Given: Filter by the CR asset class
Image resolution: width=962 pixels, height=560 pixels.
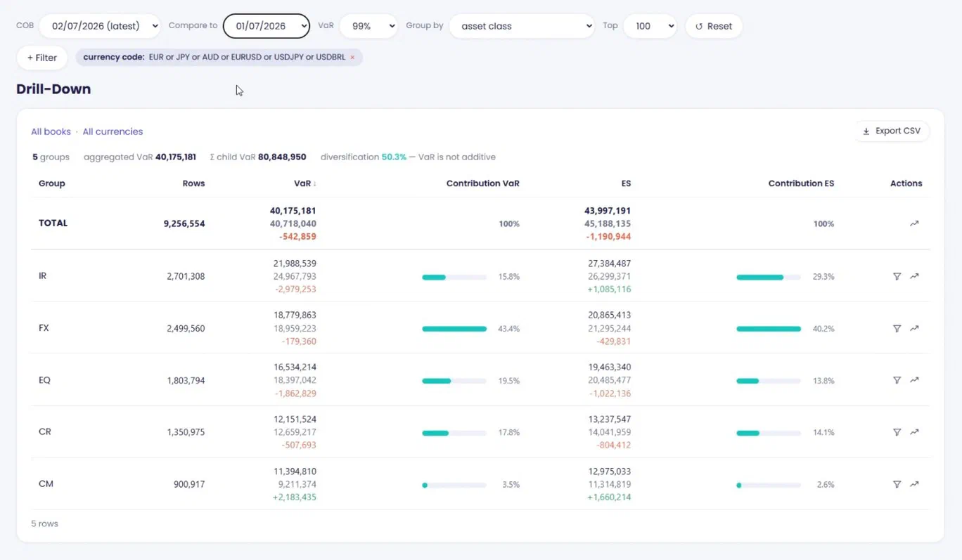Looking at the screenshot, I should (897, 432).
